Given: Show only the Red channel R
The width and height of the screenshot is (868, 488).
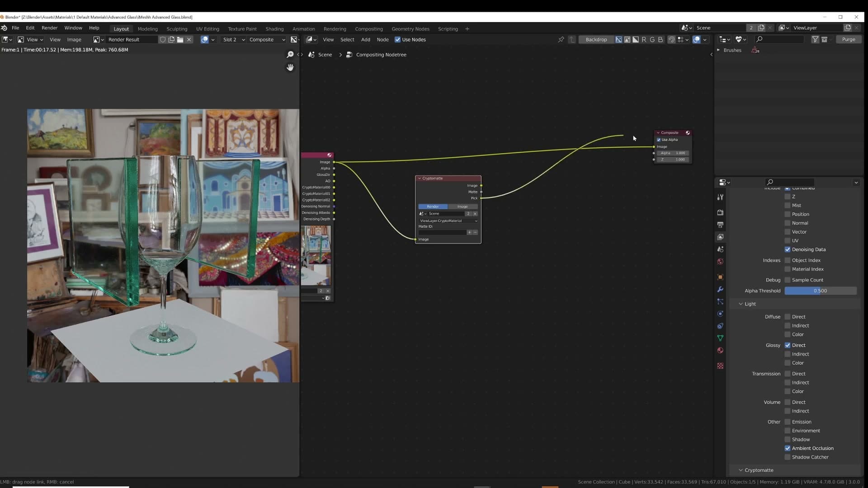Looking at the screenshot, I should click(644, 40).
